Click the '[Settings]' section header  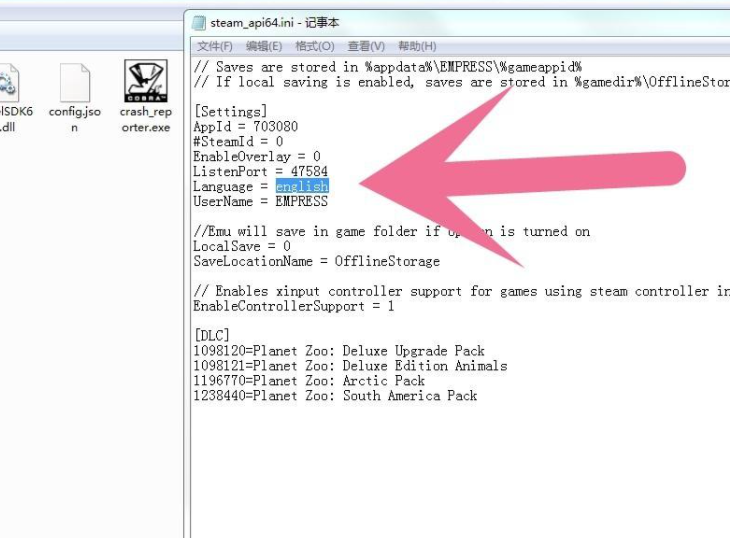[230, 112]
